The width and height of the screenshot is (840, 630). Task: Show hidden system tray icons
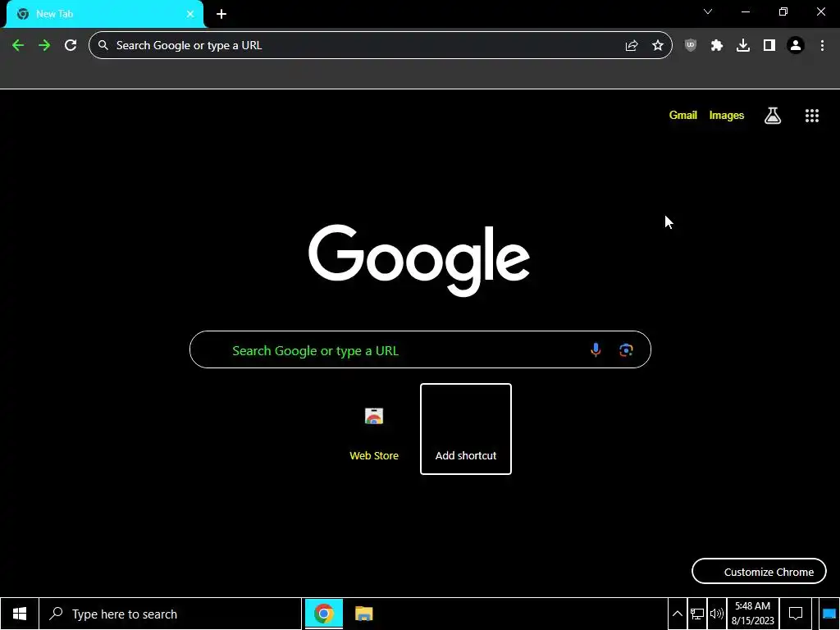coord(677,614)
